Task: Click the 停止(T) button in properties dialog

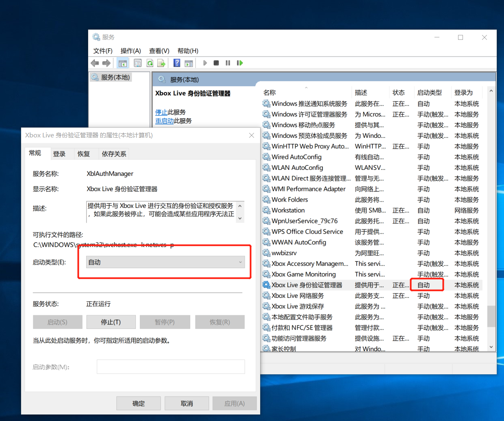Action: 111,322
